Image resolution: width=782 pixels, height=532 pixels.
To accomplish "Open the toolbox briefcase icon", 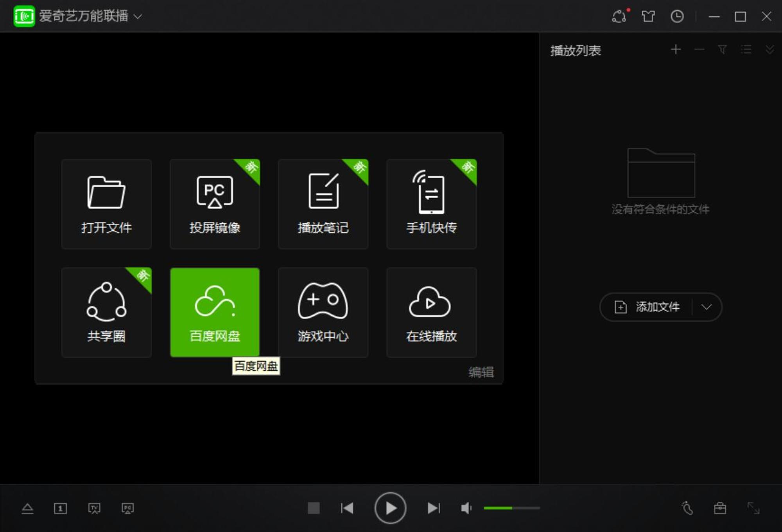I will click(x=720, y=508).
